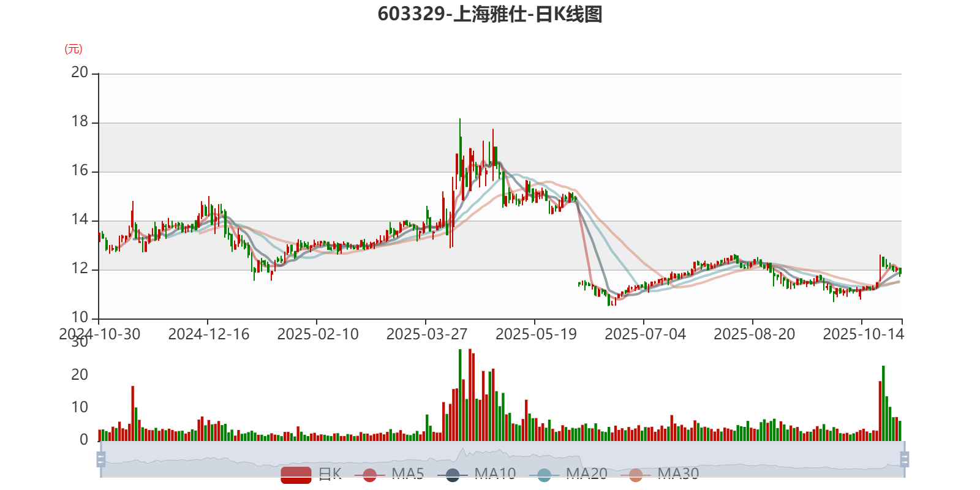Screen dimensions: 980x490
Task: Click the left data zoom slider handle
Action: tap(101, 459)
